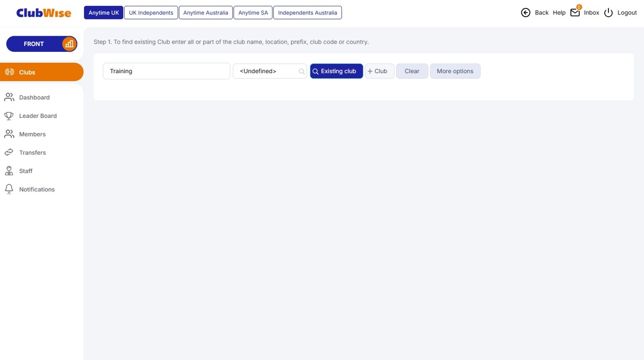644x360 pixels.
Task: Click the Existing club search button
Action: (336, 71)
